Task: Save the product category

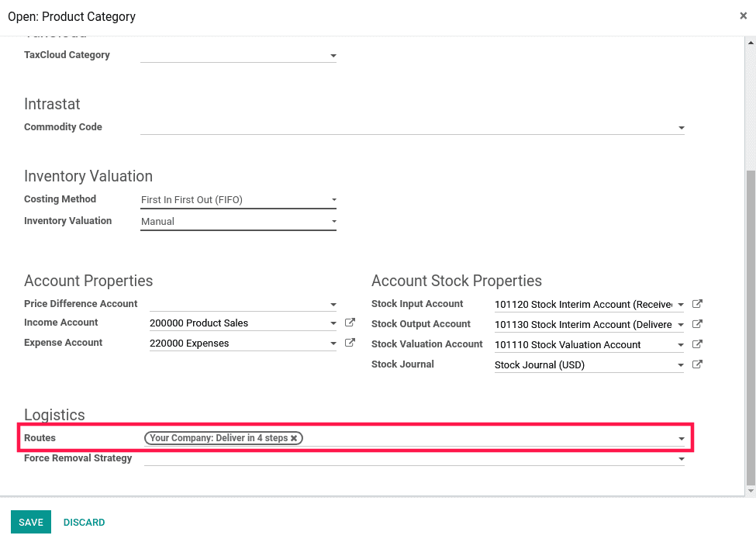Action: click(x=31, y=522)
